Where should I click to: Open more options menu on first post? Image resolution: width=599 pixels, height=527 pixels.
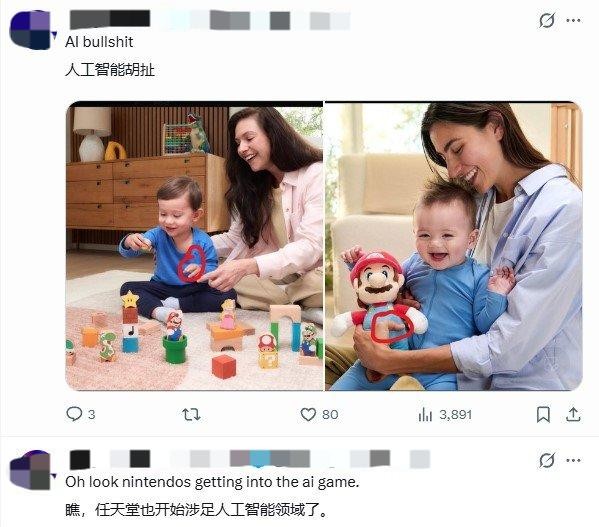(573, 20)
